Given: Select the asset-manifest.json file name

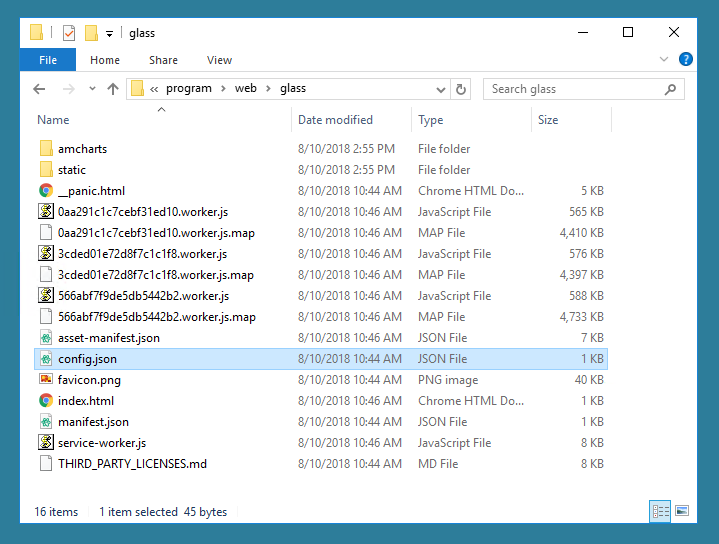Looking at the screenshot, I should (109, 338).
